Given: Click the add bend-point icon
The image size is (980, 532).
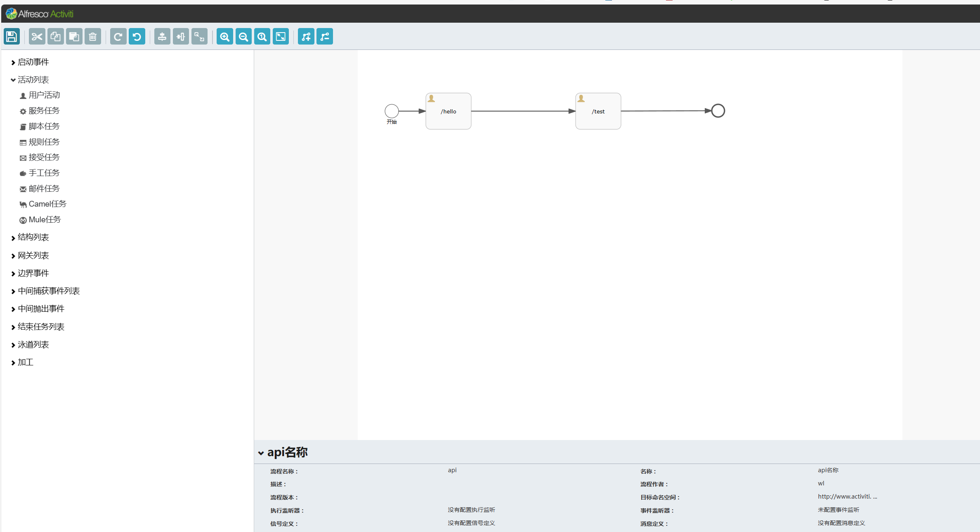Looking at the screenshot, I should 306,37.
